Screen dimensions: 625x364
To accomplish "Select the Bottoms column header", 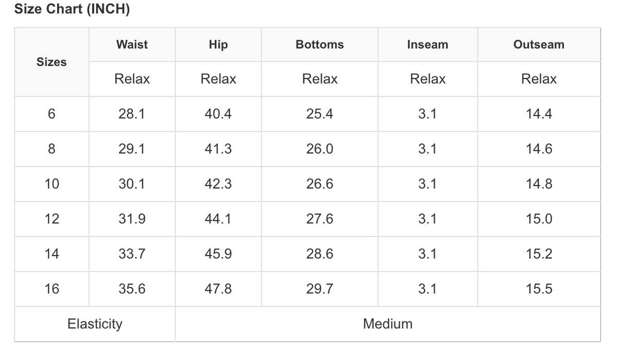I will click(320, 45).
